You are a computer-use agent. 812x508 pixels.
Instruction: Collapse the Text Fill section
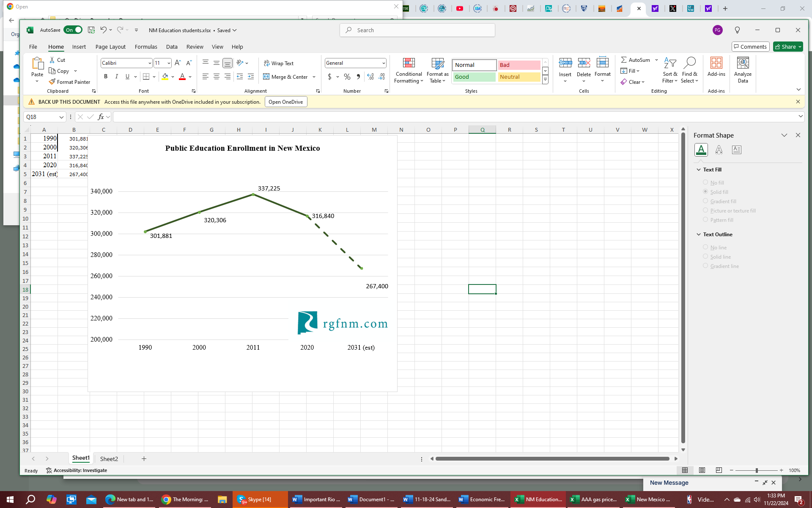(x=699, y=169)
